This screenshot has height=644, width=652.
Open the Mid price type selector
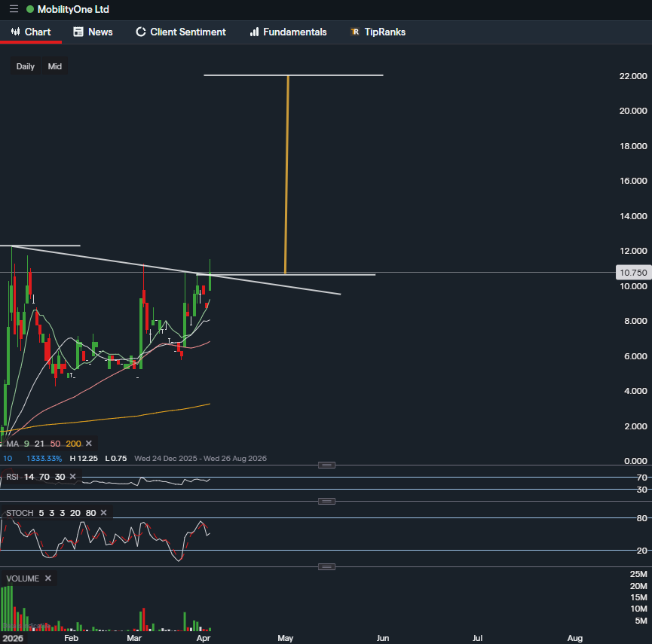click(55, 66)
